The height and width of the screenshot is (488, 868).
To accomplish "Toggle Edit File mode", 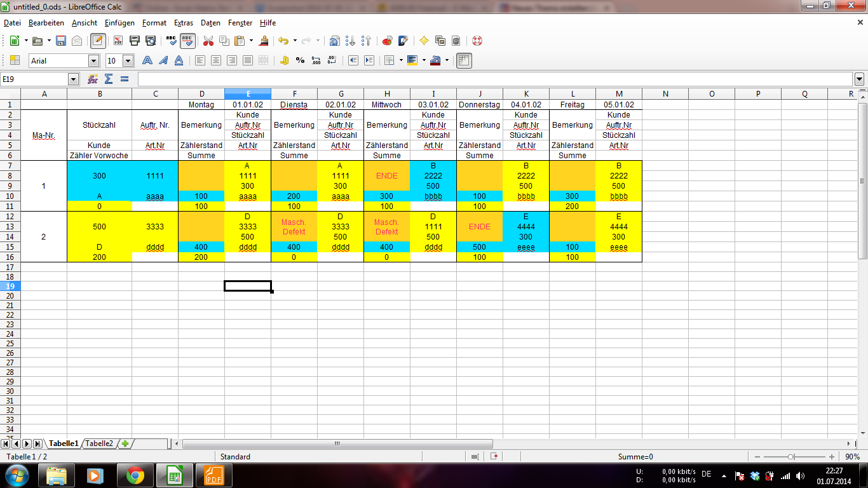I will (x=98, y=41).
